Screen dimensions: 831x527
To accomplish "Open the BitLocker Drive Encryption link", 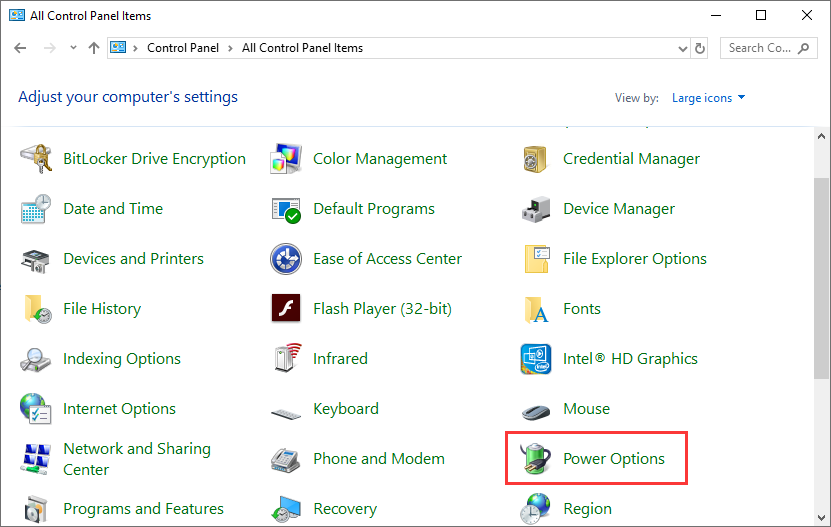I will pos(154,159).
